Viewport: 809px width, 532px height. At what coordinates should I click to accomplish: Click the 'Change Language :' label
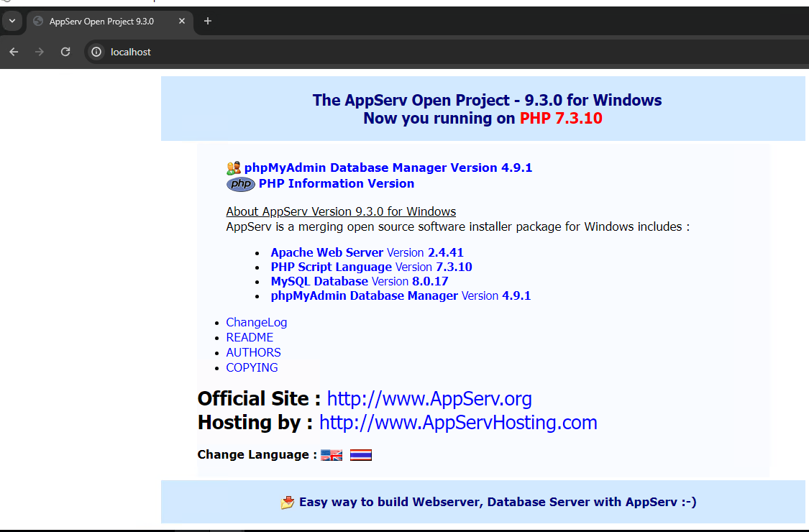(x=257, y=454)
